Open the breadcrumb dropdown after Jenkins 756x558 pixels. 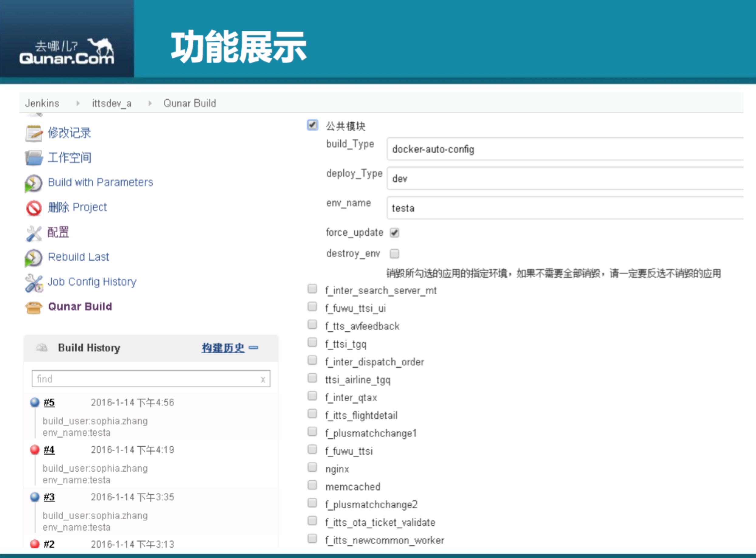coord(78,103)
